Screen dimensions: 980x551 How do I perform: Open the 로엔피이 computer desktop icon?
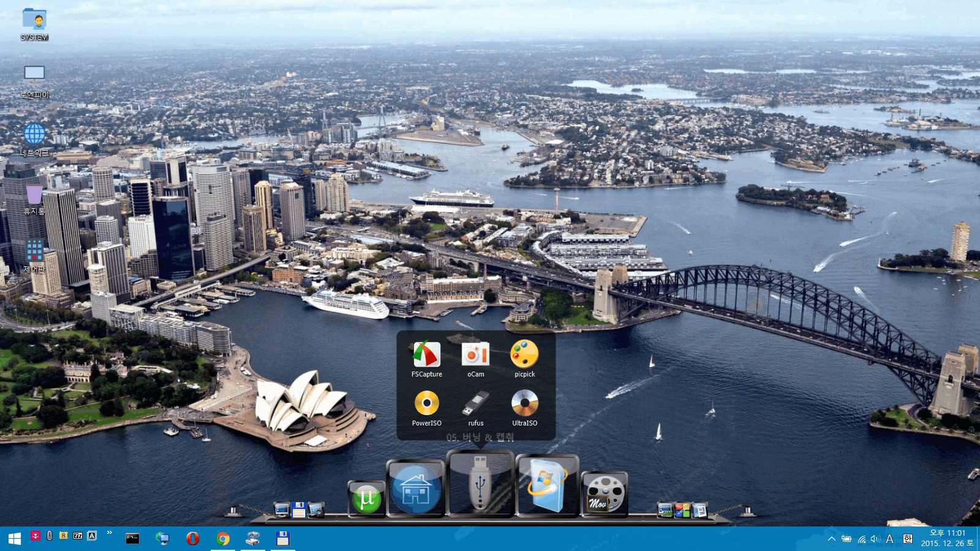coord(34,81)
